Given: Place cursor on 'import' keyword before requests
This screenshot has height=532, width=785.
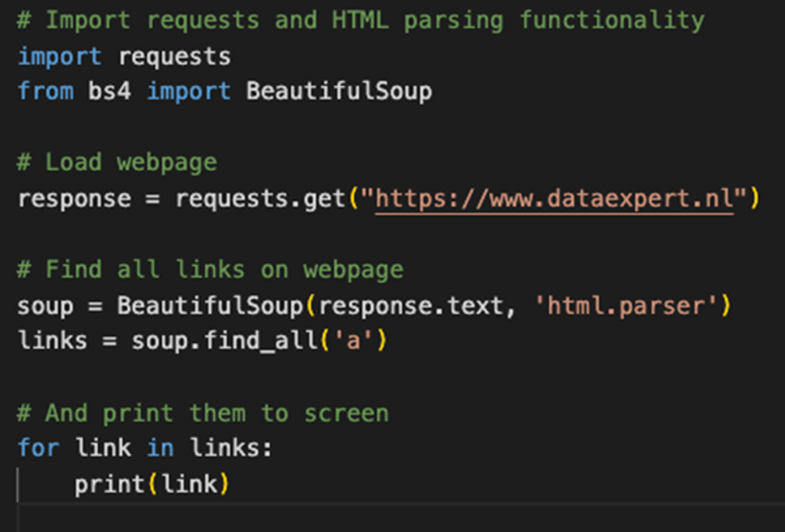Looking at the screenshot, I should pos(60,57).
